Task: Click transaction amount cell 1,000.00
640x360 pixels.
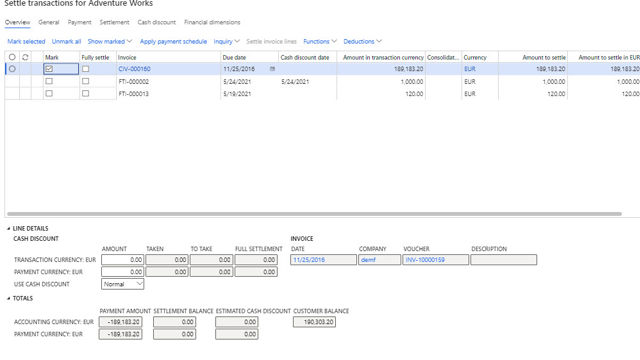Action: 381,82
